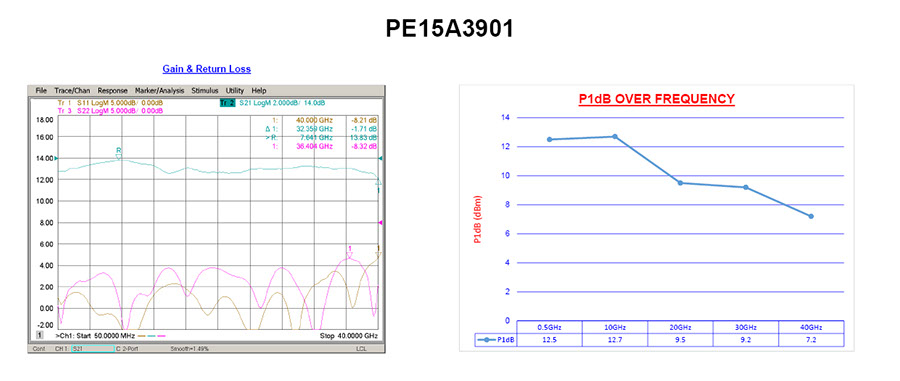This screenshot has height=381, width=900.
Task: Click the 20GHz column header
Action: [680, 328]
